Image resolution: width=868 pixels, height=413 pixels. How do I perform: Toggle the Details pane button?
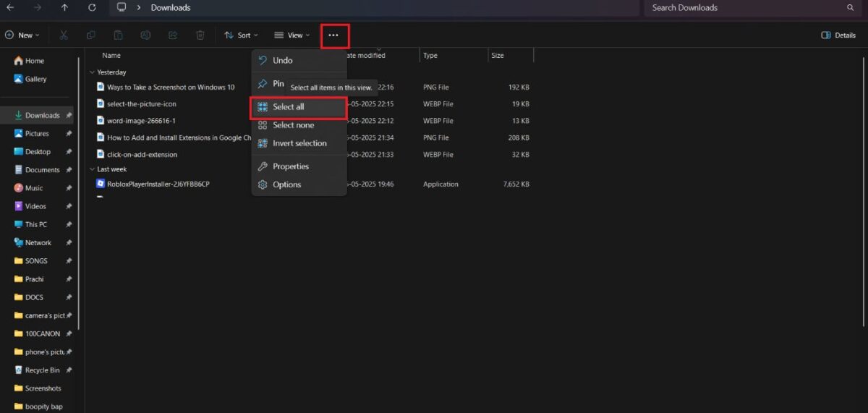click(x=839, y=35)
